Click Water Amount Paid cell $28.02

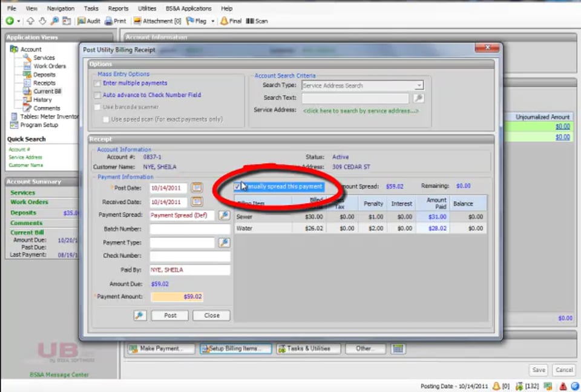pyautogui.click(x=433, y=228)
